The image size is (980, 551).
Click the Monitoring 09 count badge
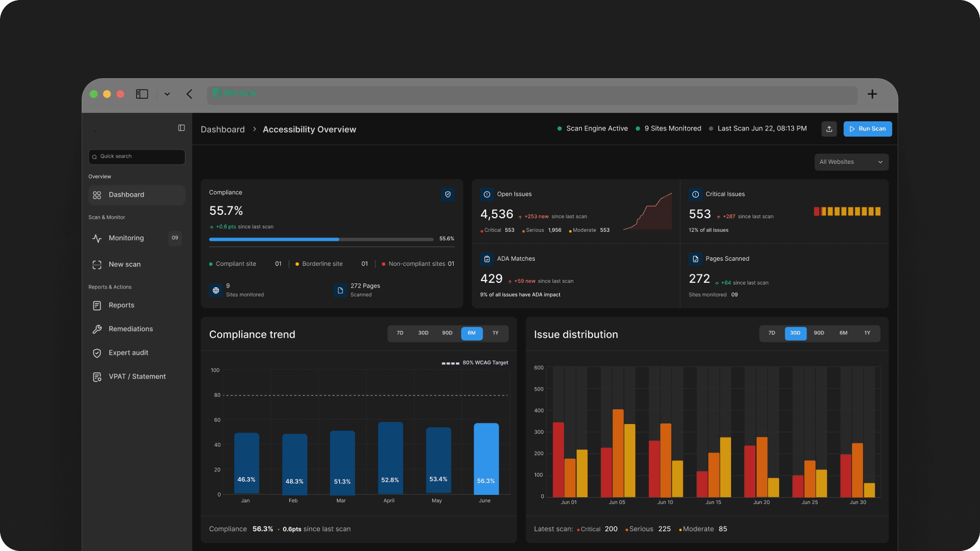pos(175,238)
